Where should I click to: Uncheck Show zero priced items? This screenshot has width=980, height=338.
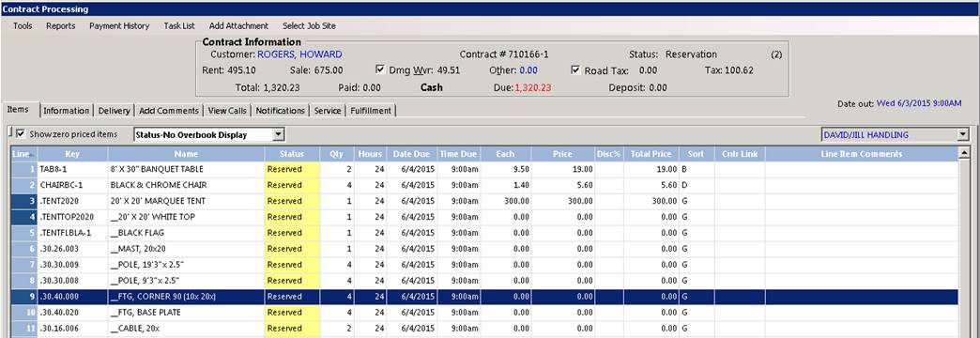coord(21,134)
